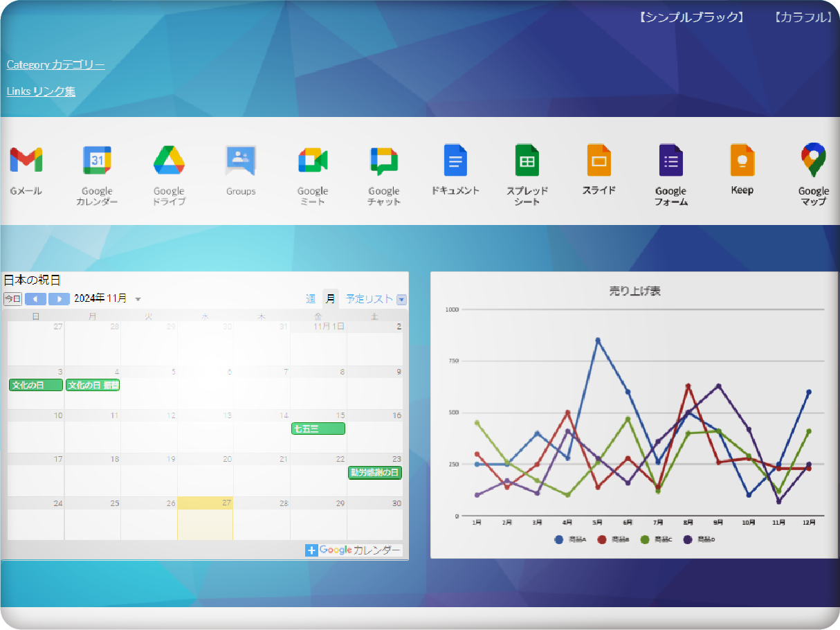Open the Docs (ドキュメント) icon
The width and height of the screenshot is (840, 630).
coord(455,160)
